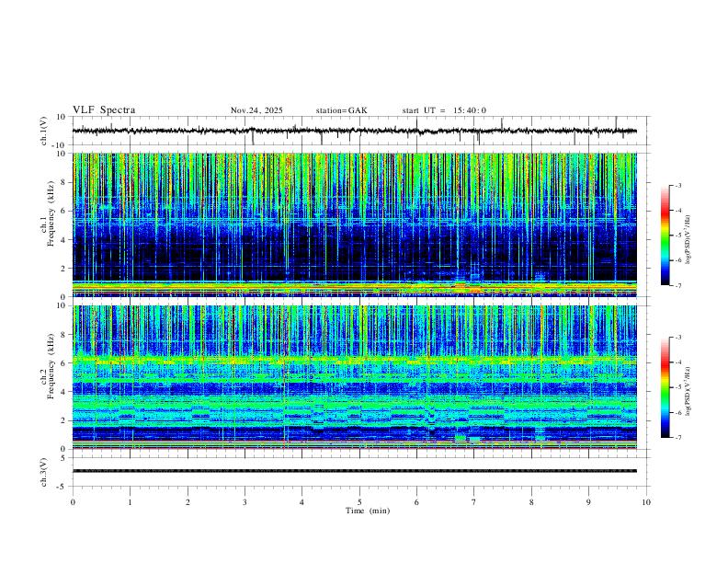Click time axis tick label "7"

click(474, 502)
